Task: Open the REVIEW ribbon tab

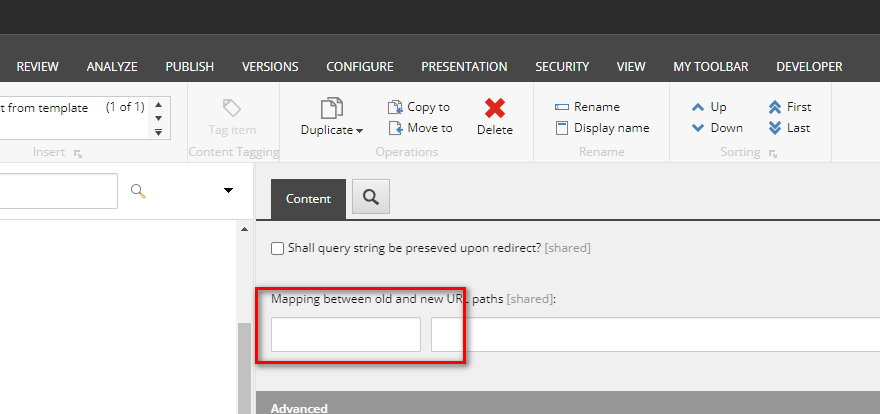Action: pyautogui.click(x=37, y=67)
